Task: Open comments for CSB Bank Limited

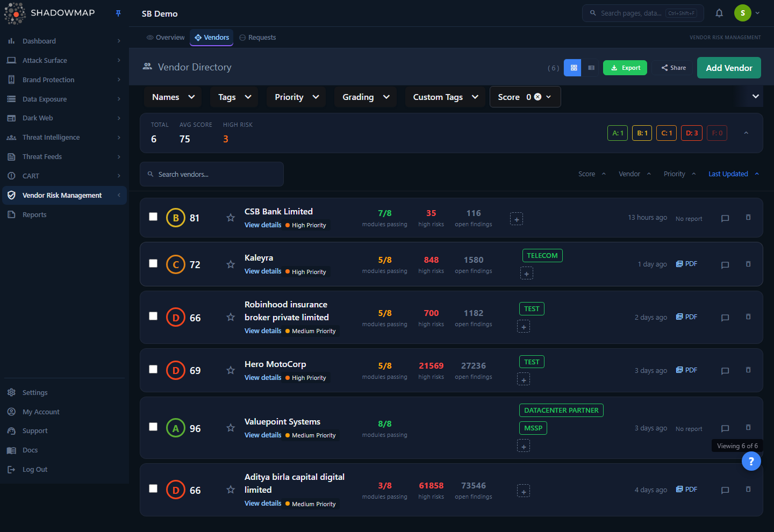Action: pyautogui.click(x=725, y=218)
